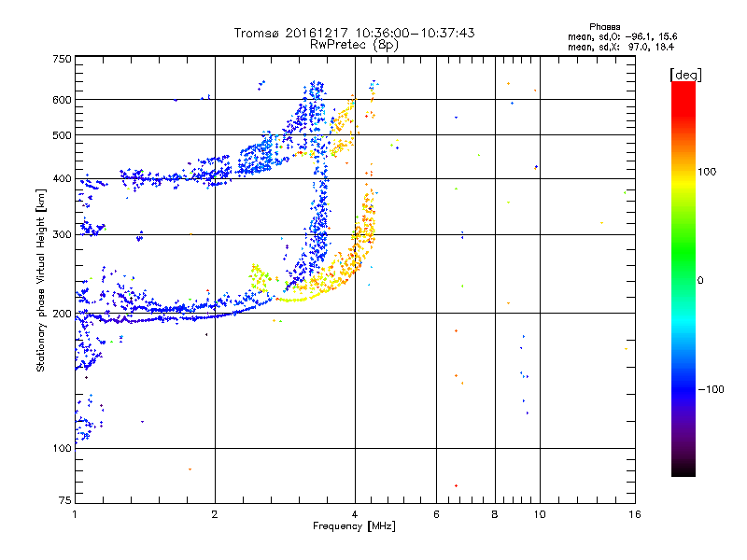The width and height of the screenshot is (747, 560).
Task: Click the x-axis tick label '2'
Action: coord(215,514)
